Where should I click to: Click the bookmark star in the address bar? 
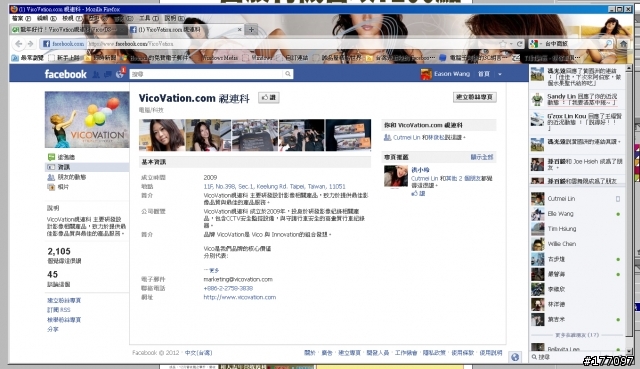[x=503, y=44]
